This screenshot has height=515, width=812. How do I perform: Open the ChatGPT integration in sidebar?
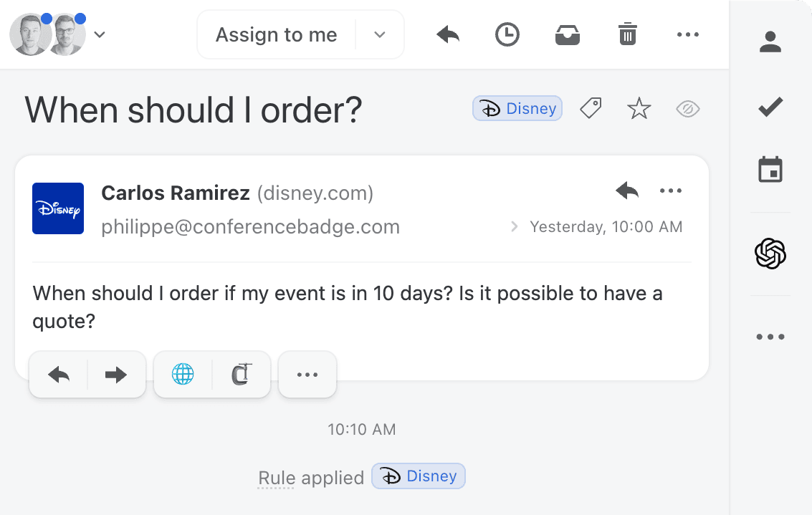point(770,254)
